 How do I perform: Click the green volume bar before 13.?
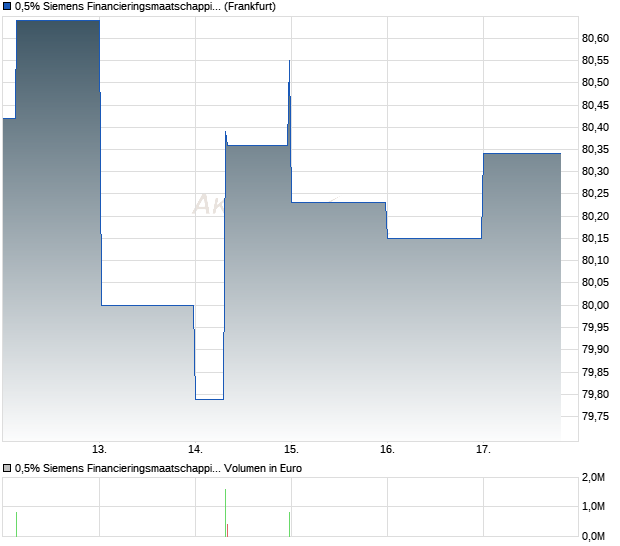click(16, 525)
